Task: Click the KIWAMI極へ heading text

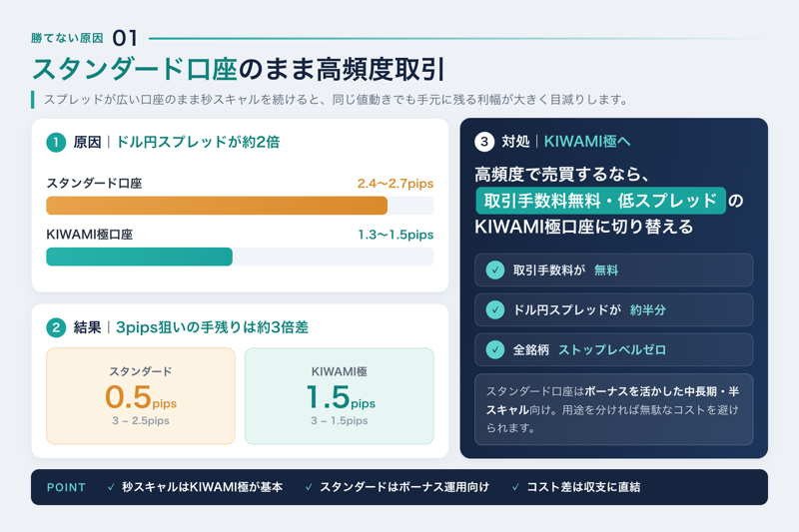Action: pyautogui.click(x=587, y=141)
